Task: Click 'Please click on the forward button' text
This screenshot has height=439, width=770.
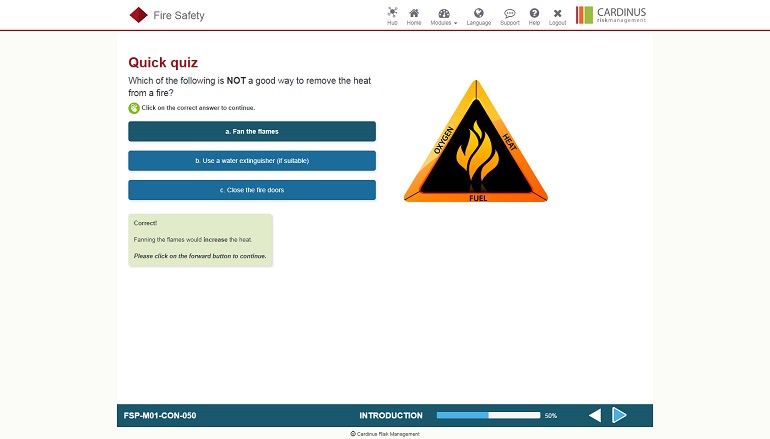Action: [x=200, y=256]
